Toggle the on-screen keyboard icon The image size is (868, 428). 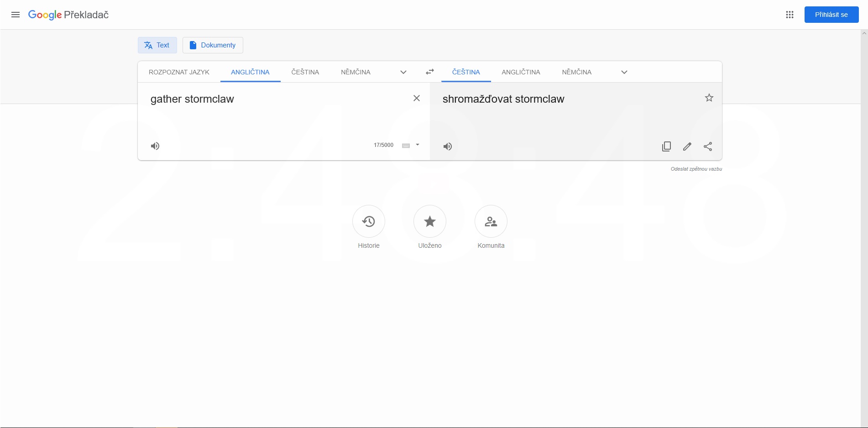(x=406, y=146)
